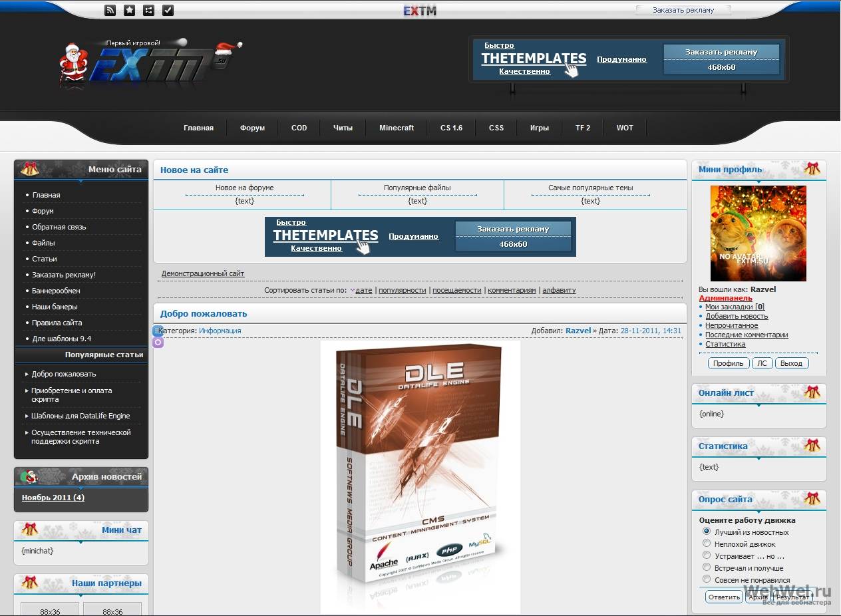The image size is (841, 616).
Task: Open "Заказать рекламу!" in site menu
Action: pos(64,275)
